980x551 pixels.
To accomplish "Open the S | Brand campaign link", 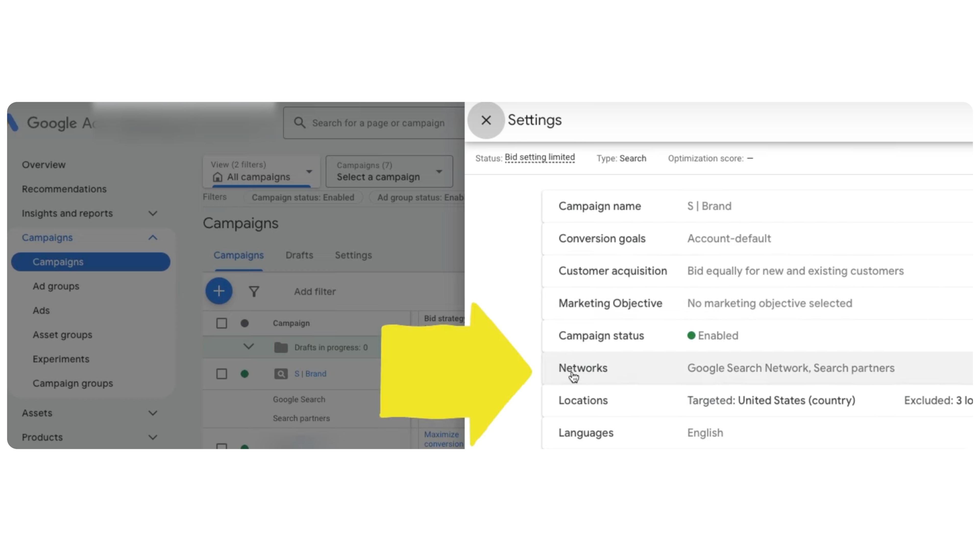I will point(310,374).
